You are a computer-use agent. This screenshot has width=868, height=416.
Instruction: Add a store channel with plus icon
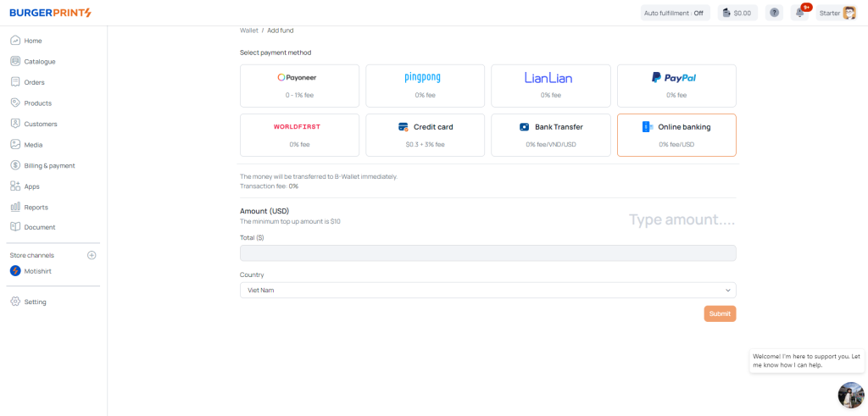[92, 255]
